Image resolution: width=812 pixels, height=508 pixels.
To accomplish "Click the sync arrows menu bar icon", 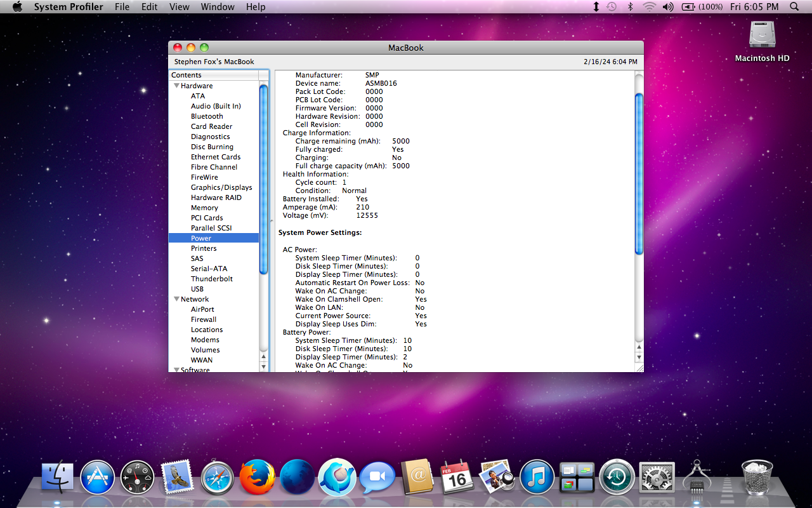I will pos(596,7).
